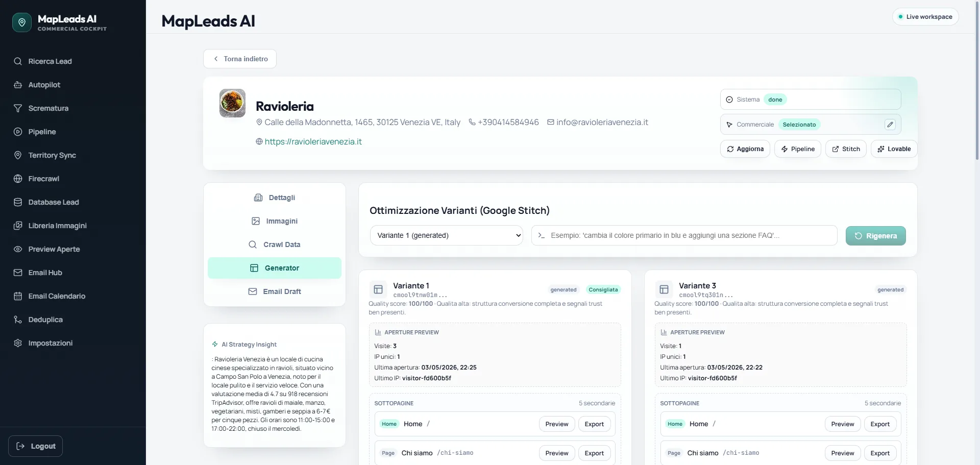Viewport: 980px width, 465px height.
Task: Click the Impostazioni gear icon
Action: click(x=18, y=343)
